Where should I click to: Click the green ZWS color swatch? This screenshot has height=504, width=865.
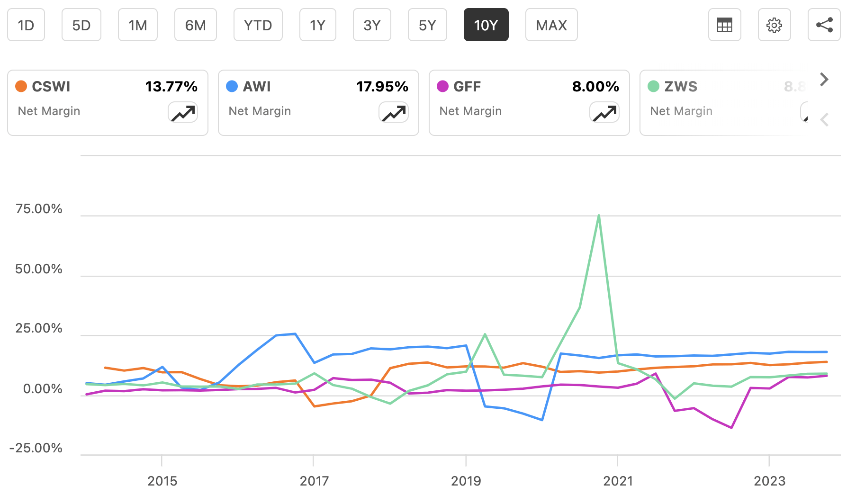pyautogui.click(x=654, y=86)
